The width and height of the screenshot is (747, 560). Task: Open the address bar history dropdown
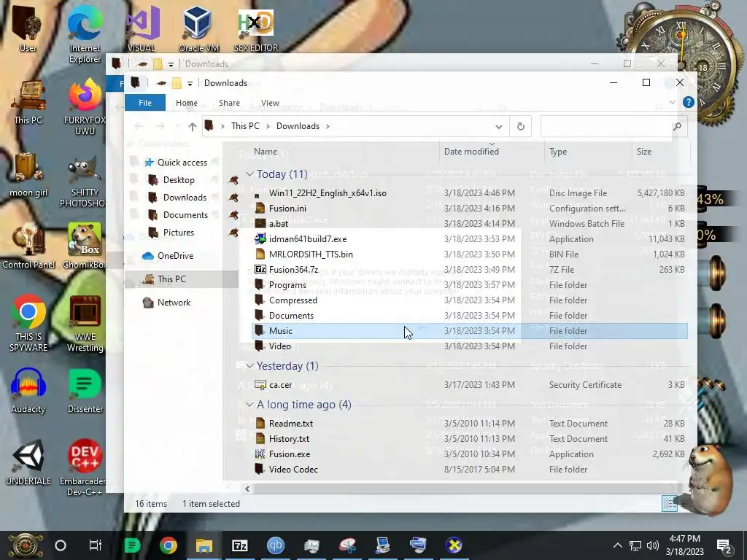tap(498, 127)
